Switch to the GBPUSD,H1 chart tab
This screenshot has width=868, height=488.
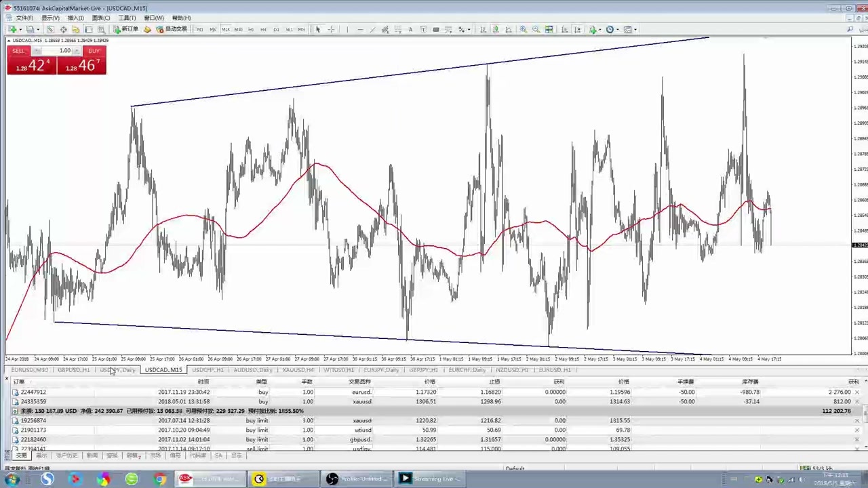[x=73, y=370]
